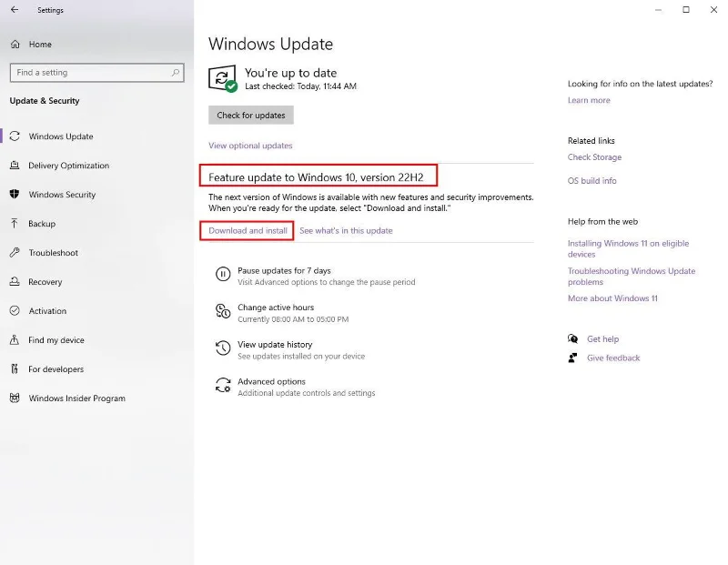Click the Windows Update sync icon in sidebar

pyautogui.click(x=15, y=136)
